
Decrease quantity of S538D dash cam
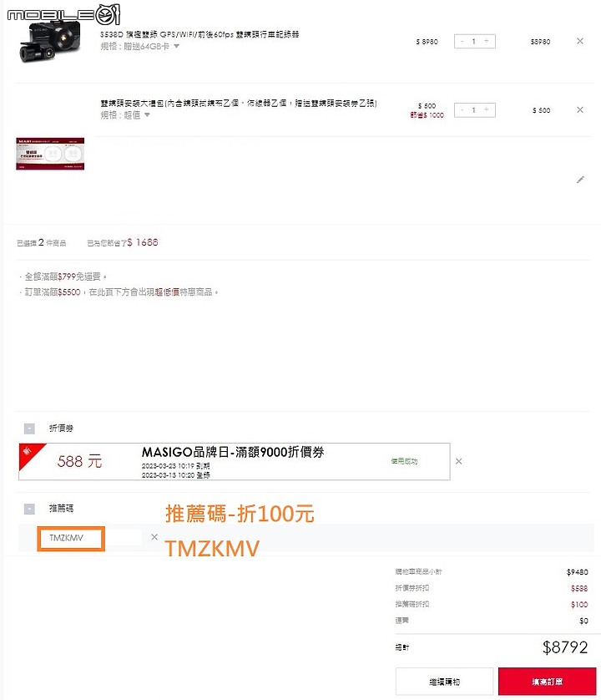coord(462,41)
